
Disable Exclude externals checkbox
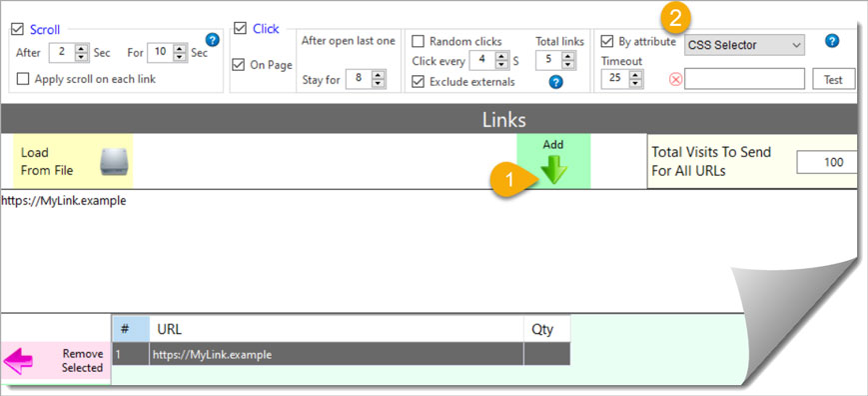tap(419, 82)
